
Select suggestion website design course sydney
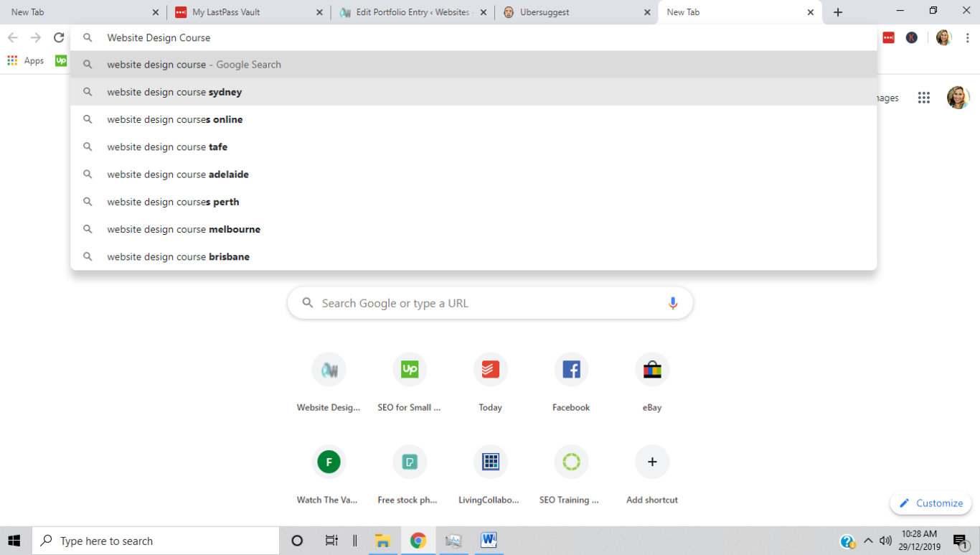pyautogui.click(x=174, y=92)
